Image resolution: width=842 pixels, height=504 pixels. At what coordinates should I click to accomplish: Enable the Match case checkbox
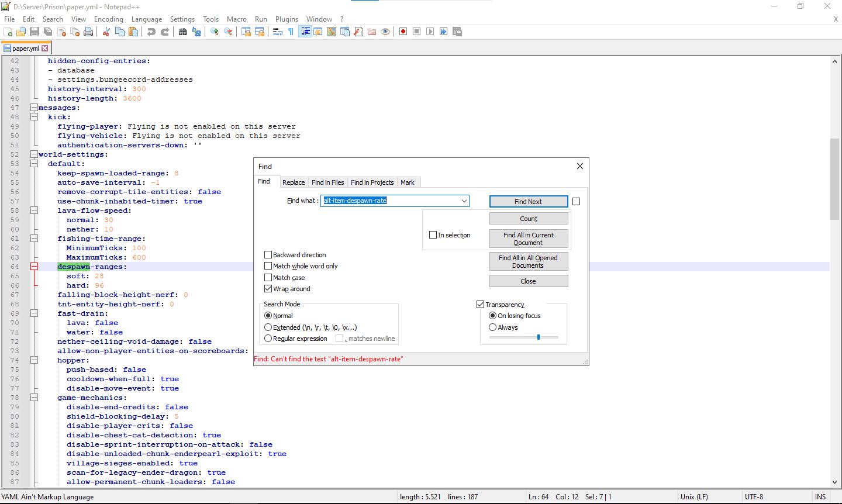pyautogui.click(x=268, y=278)
